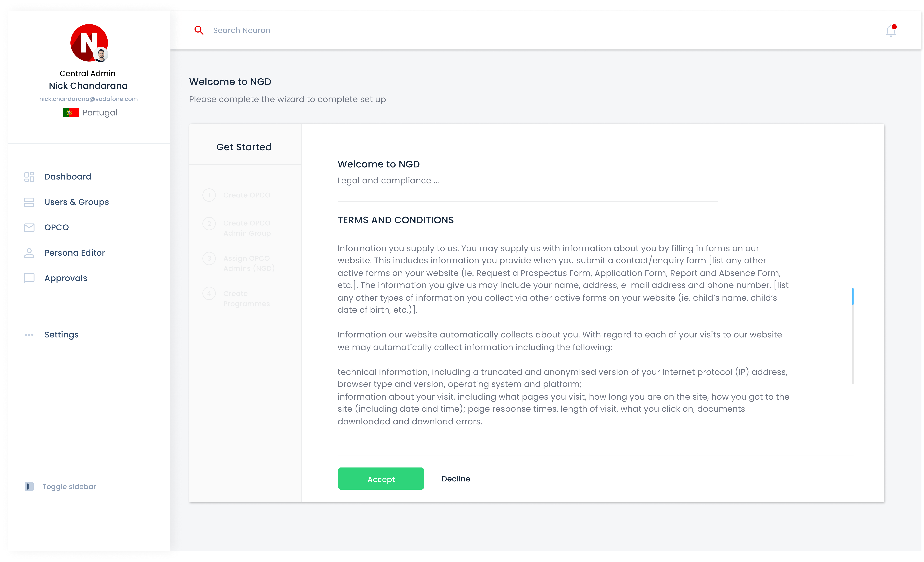924x562 pixels.
Task: Click the Dashboard grid icon
Action: coord(29,177)
